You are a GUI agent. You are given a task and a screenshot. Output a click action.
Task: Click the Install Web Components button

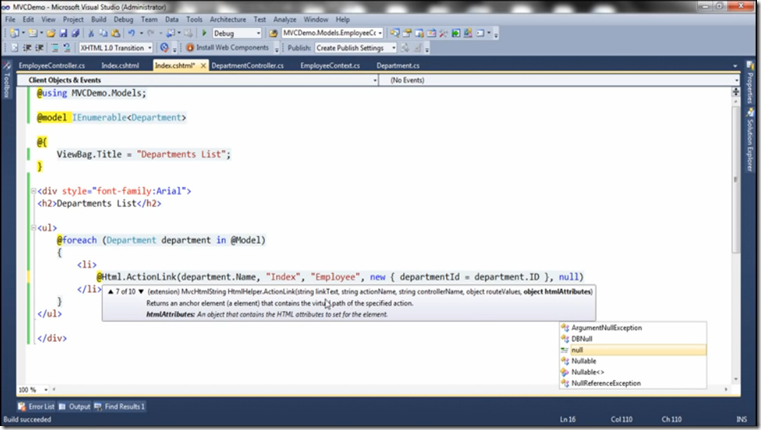click(227, 48)
